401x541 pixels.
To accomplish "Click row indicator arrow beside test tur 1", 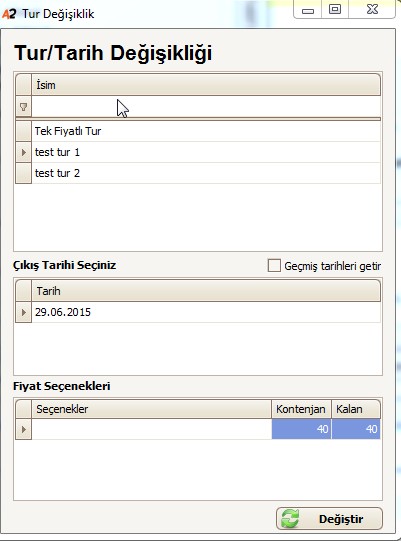I will pyautogui.click(x=23, y=152).
